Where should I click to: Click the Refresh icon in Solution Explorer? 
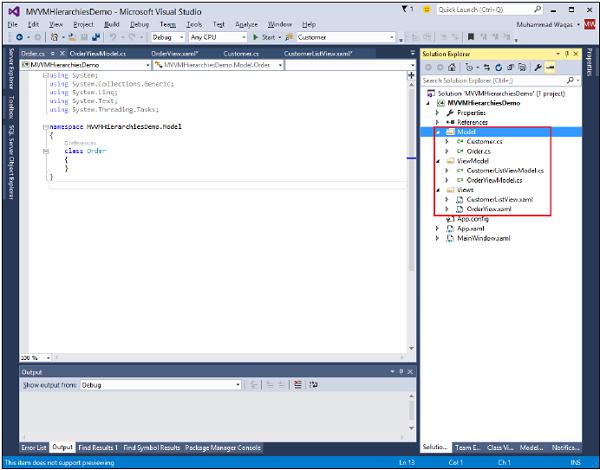(x=498, y=68)
